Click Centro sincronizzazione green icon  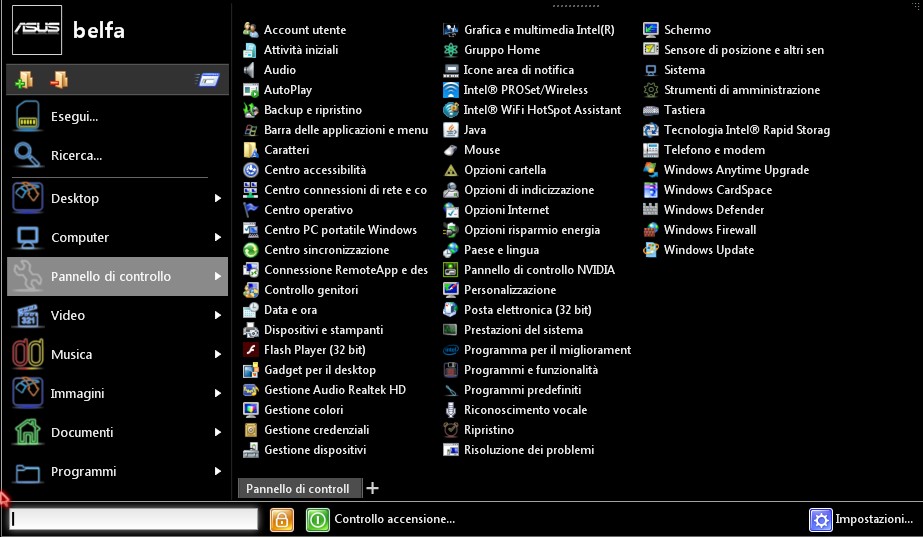click(251, 250)
